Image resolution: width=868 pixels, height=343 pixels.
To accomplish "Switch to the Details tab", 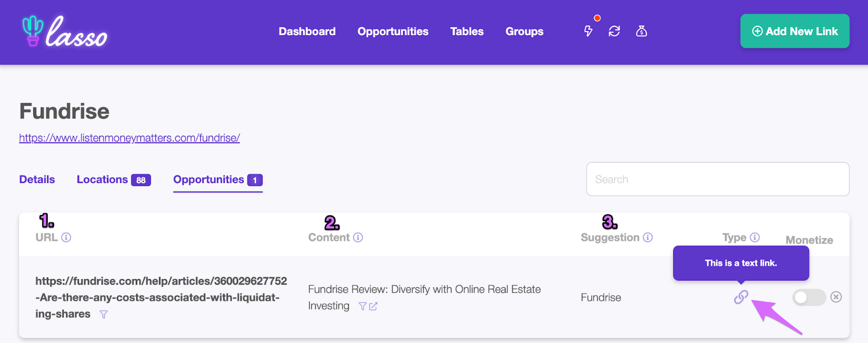I will coord(37,180).
